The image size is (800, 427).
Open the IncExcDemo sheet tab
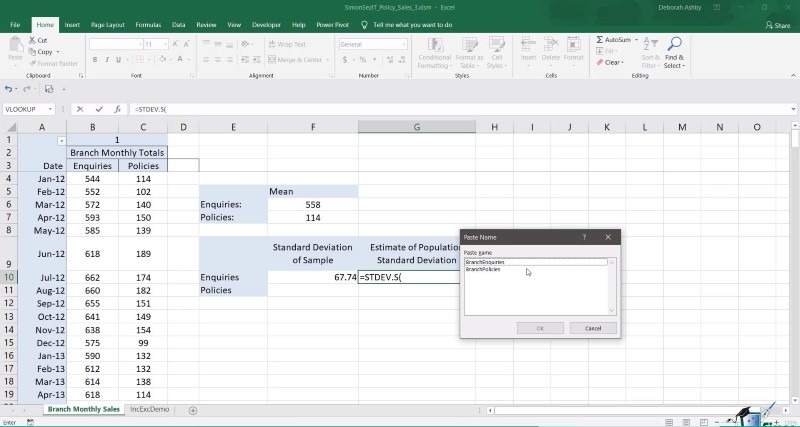150,410
